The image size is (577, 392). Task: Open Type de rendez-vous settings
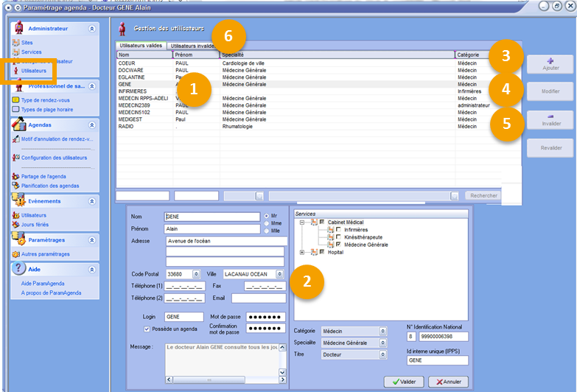pos(45,100)
